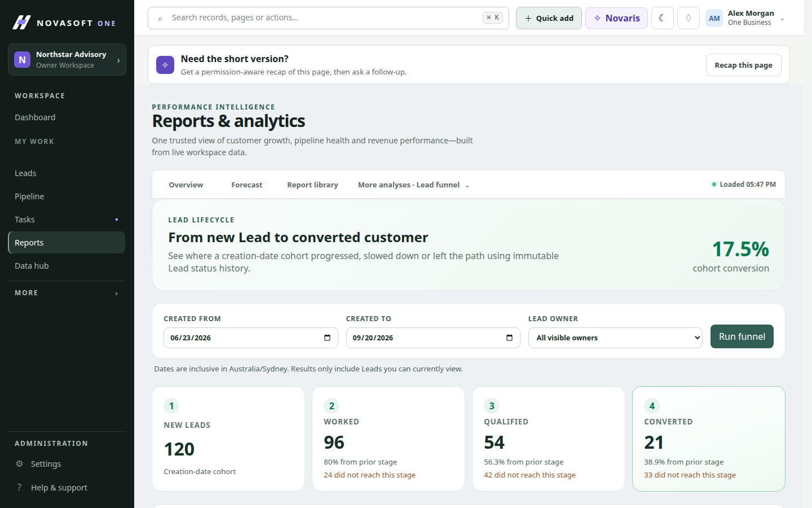Click '24 did not reach this stage'
The height and width of the screenshot is (508, 812).
pyautogui.click(x=369, y=475)
